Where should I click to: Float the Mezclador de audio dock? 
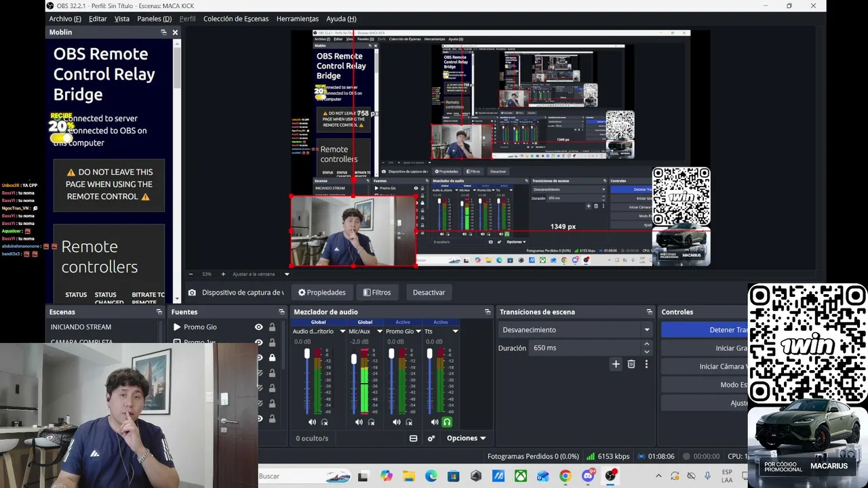(x=488, y=312)
